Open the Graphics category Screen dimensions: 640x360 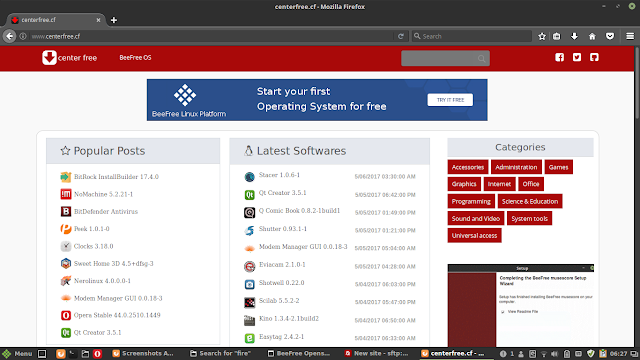click(464, 184)
